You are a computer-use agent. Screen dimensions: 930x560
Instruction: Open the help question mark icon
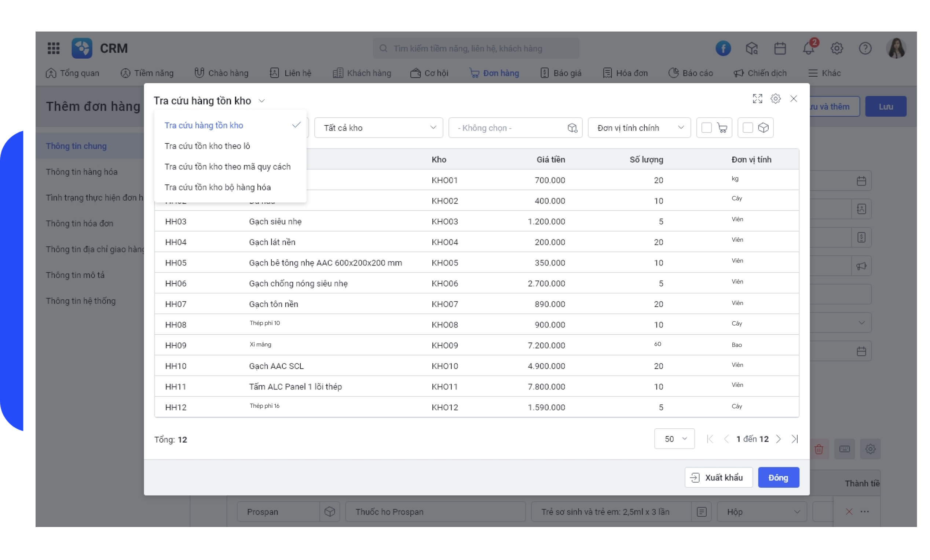click(865, 48)
